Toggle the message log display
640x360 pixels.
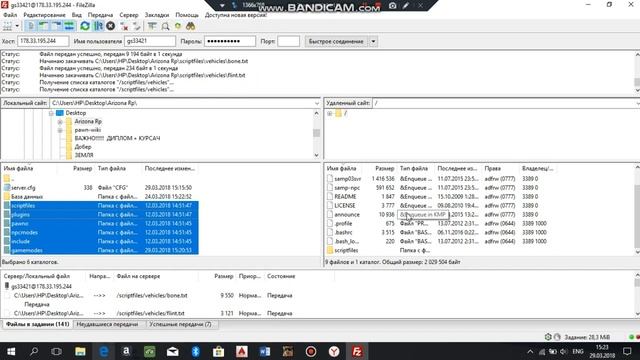[31, 26]
